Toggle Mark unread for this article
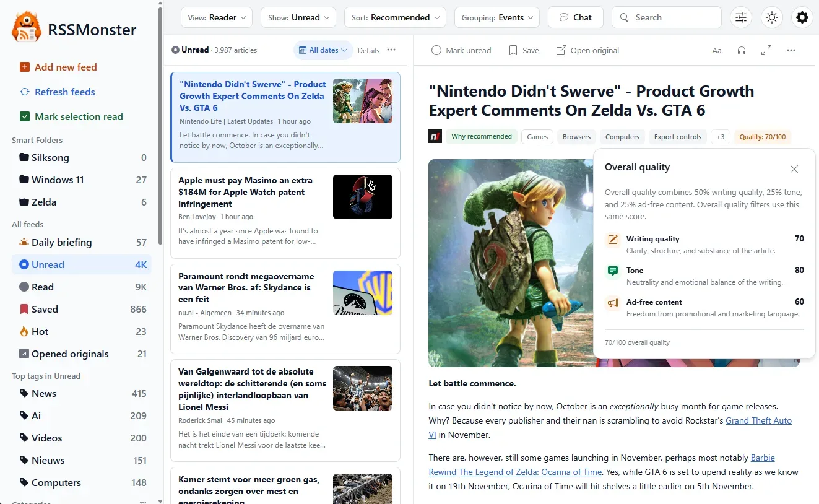Viewport: 819px width, 504px height. 461,51
